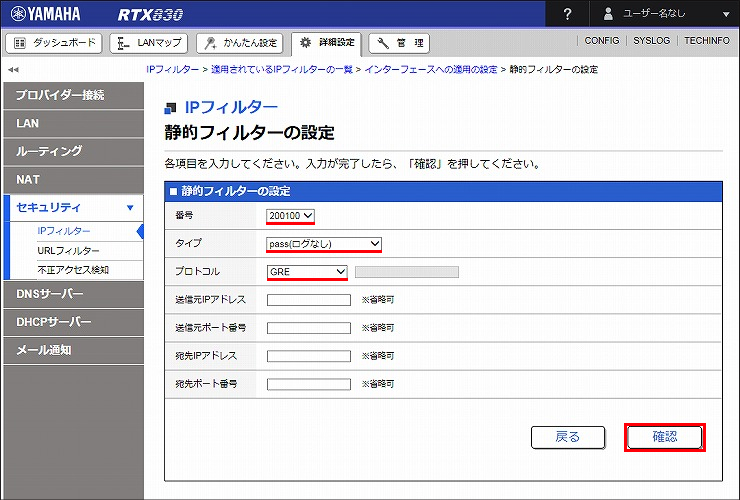Focus the 送信元IPアドレス input field

point(309,300)
